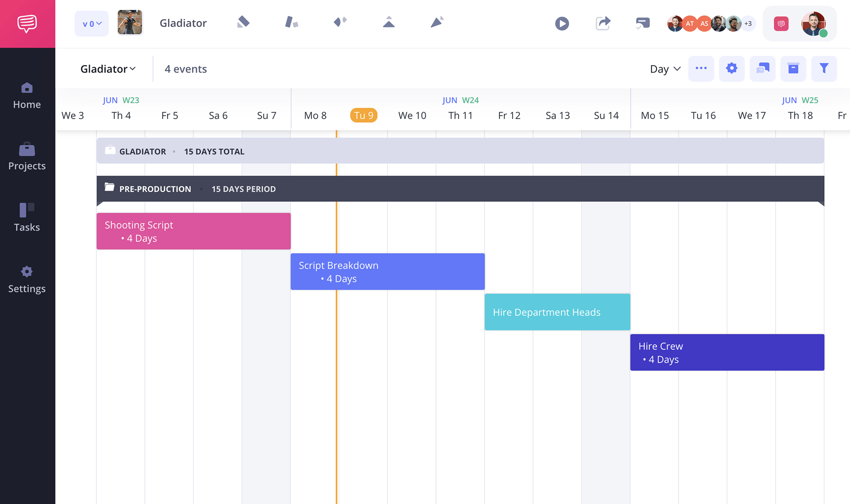Click the Th 18 date header
Image resolution: width=850 pixels, height=504 pixels.
[800, 115]
